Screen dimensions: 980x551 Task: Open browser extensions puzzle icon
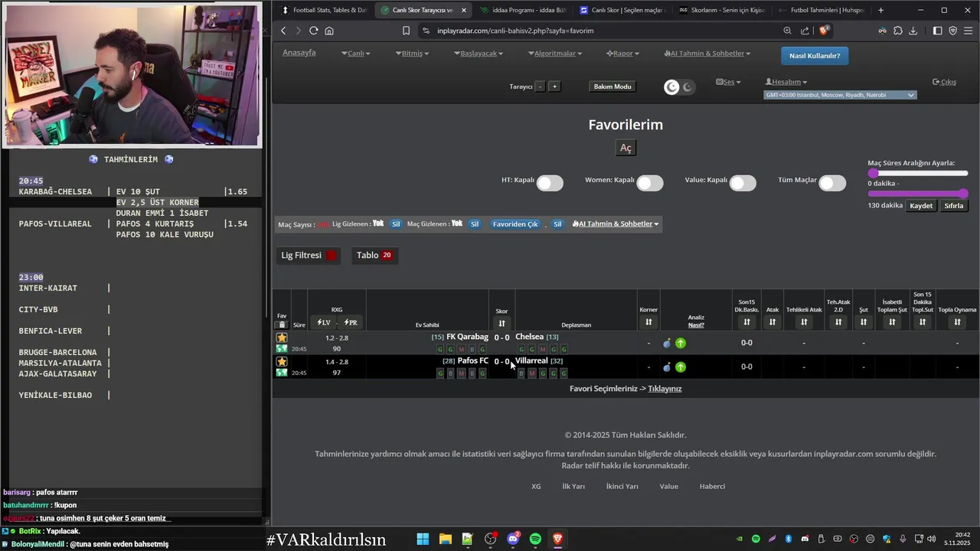click(897, 31)
